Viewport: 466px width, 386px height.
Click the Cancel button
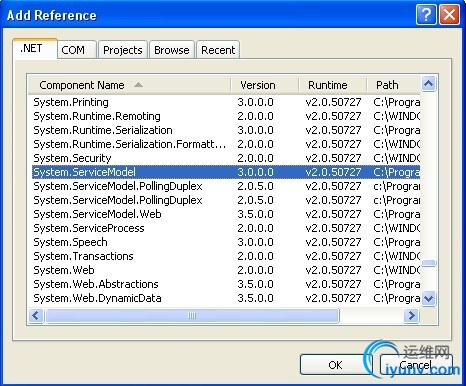pos(416,365)
